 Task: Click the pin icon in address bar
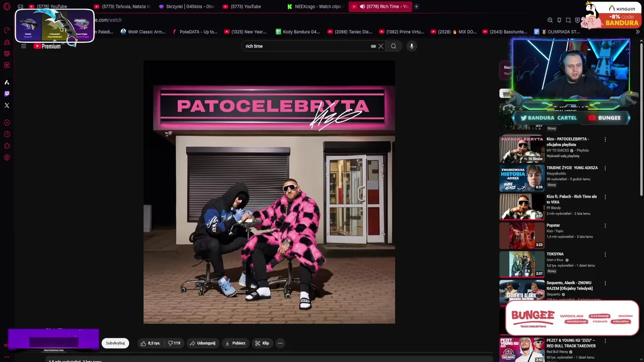click(x=559, y=20)
